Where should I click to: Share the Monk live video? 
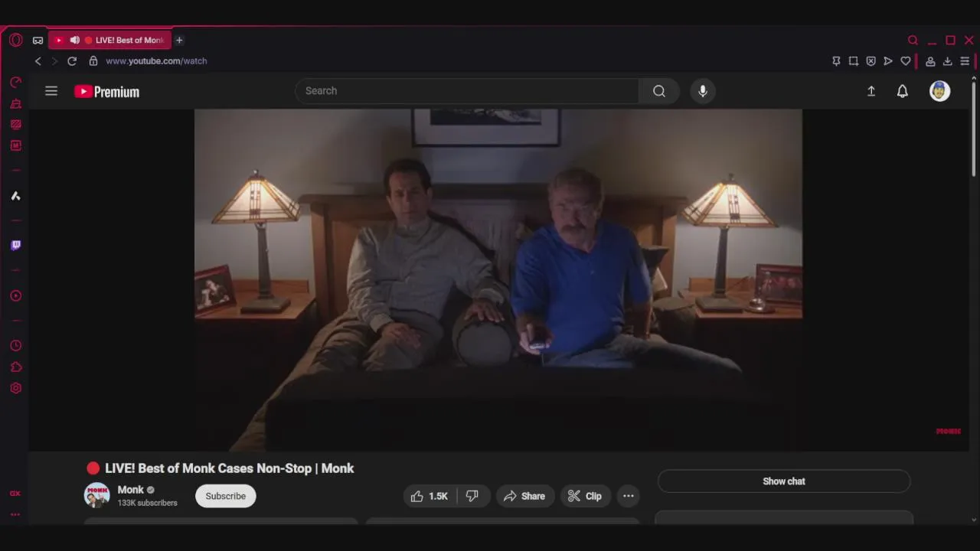pyautogui.click(x=524, y=496)
